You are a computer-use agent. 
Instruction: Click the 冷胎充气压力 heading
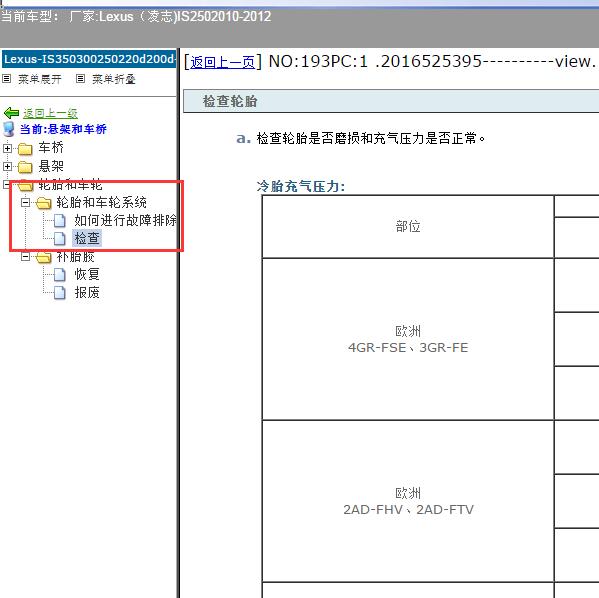point(301,186)
